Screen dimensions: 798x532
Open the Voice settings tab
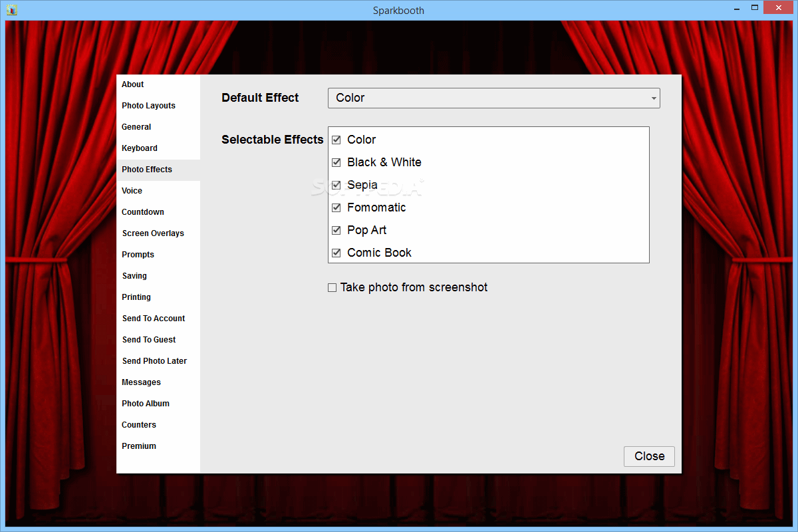[x=158, y=191]
